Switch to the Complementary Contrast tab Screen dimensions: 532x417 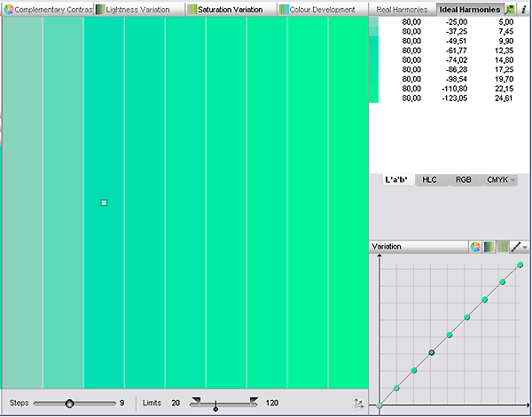pyautogui.click(x=47, y=9)
